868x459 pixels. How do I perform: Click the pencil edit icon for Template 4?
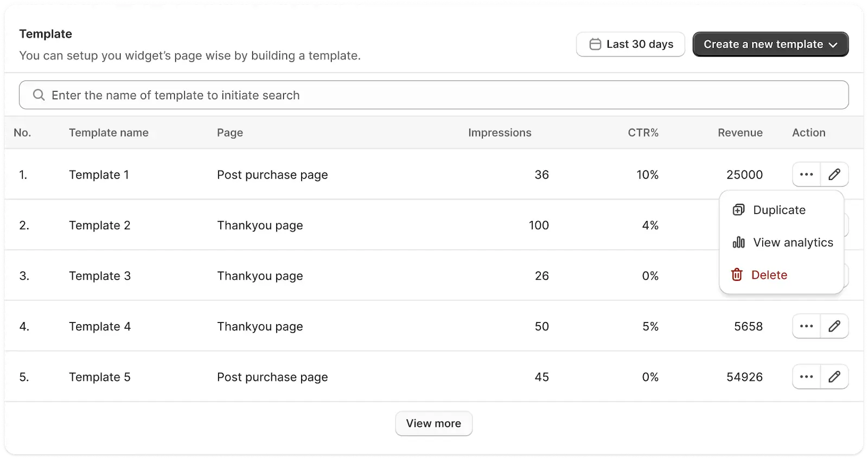[834, 326]
